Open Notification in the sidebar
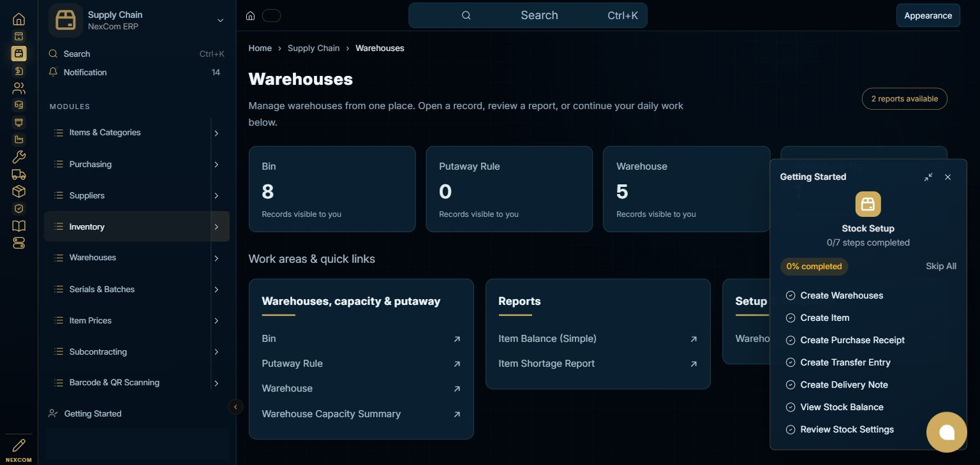This screenshot has width=980, height=465. [137, 73]
